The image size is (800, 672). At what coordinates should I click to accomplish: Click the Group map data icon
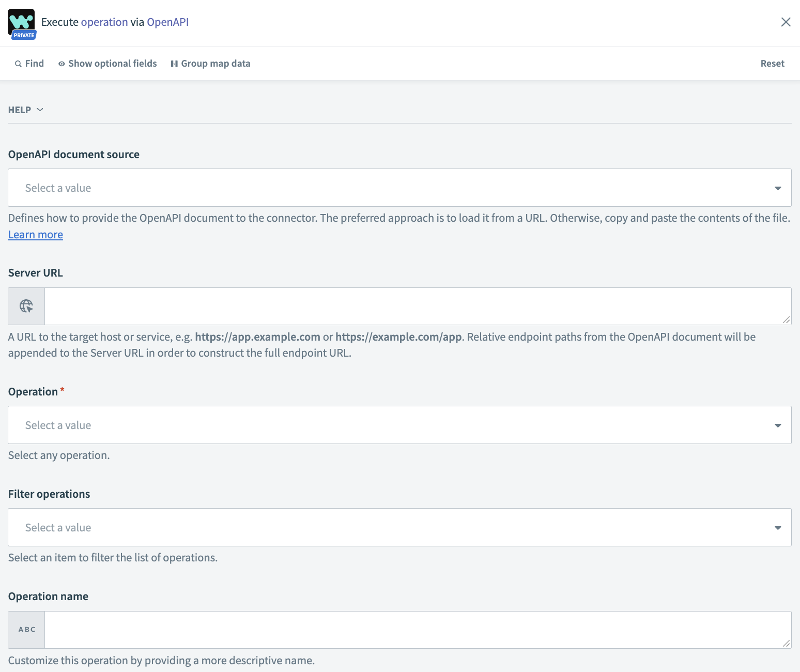point(174,64)
